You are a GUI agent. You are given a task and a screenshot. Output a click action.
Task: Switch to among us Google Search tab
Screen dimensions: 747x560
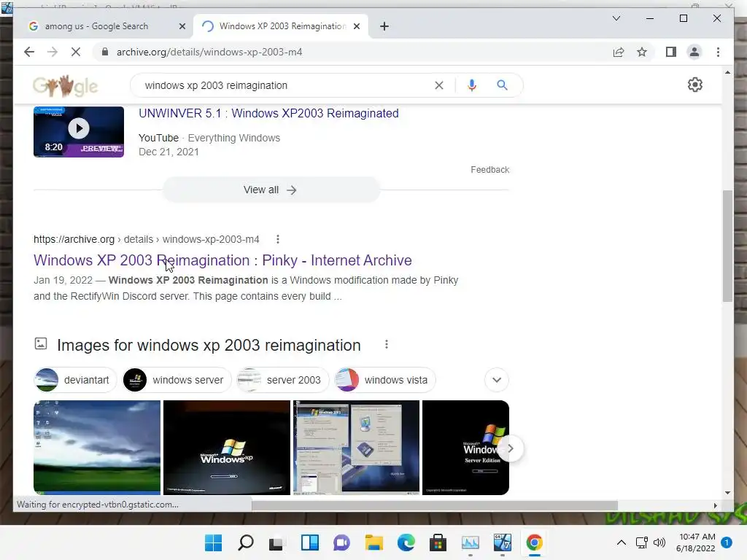pos(96,26)
